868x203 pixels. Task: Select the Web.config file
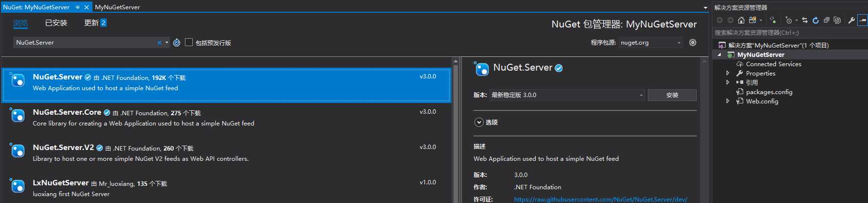click(x=762, y=101)
